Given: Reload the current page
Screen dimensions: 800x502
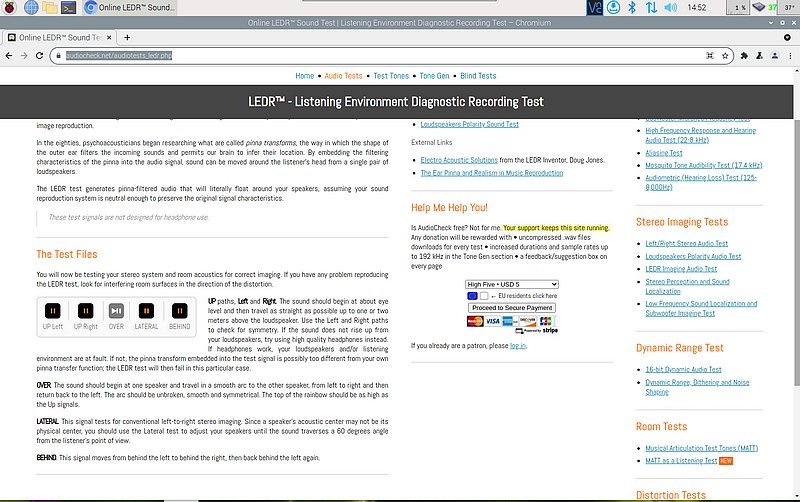Looking at the screenshot, I should (x=39, y=56).
